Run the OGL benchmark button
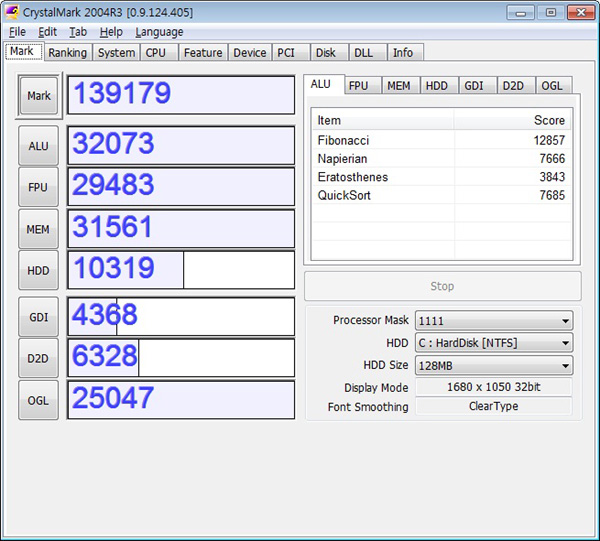Viewport: 600px width, 541px height. click(39, 401)
